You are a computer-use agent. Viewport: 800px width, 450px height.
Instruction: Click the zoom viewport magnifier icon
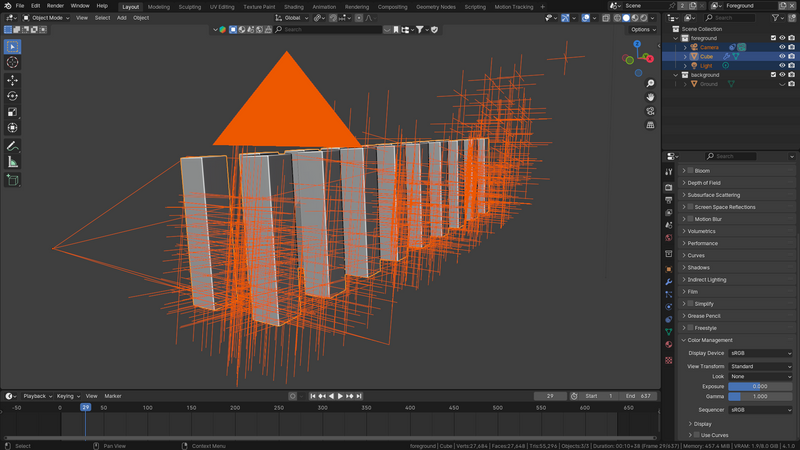click(650, 84)
